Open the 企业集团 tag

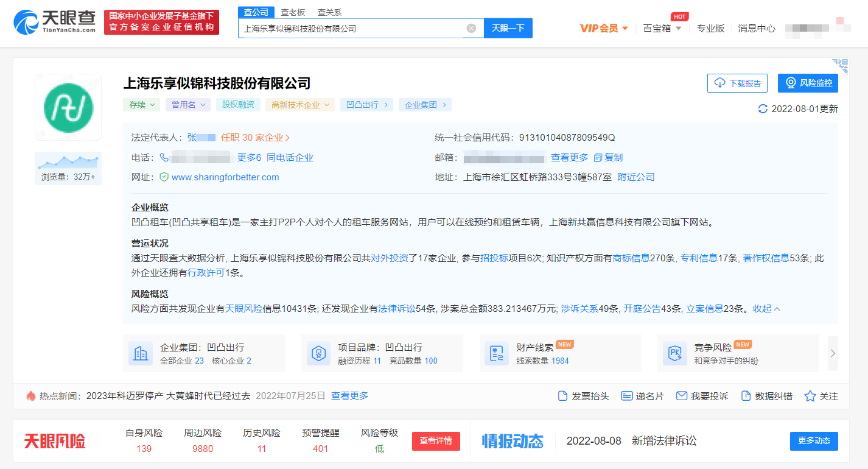425,105
